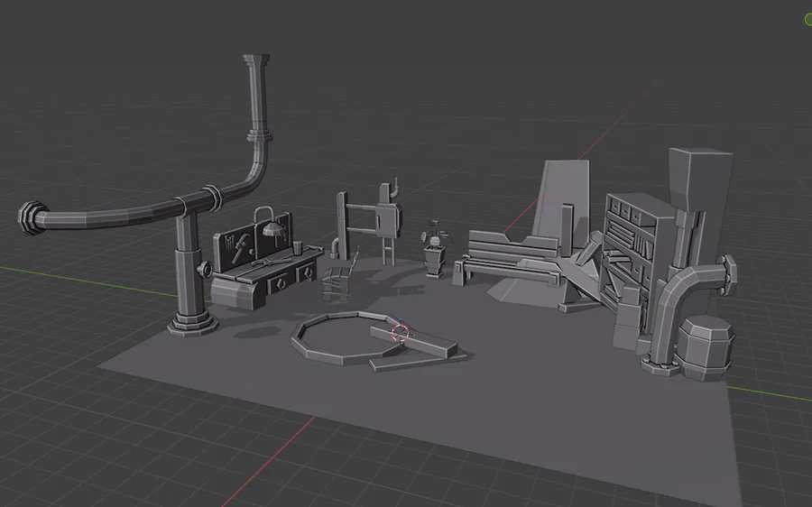Select the boiler tank on stilts

tap(389, 222)
